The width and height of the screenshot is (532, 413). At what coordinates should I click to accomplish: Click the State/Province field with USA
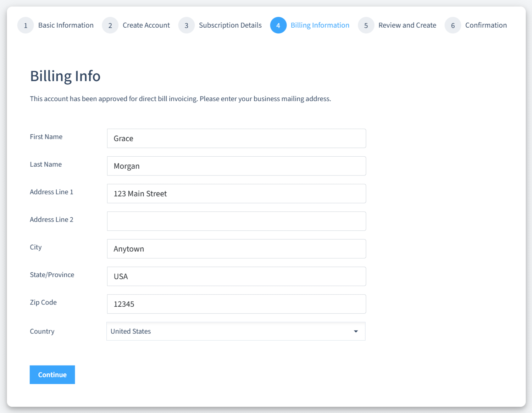coord(236,277)
